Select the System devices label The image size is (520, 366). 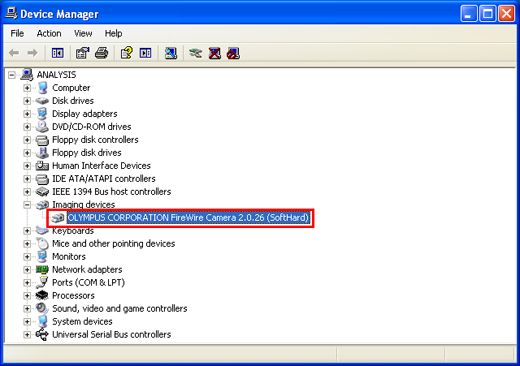[x=82, y=322]
